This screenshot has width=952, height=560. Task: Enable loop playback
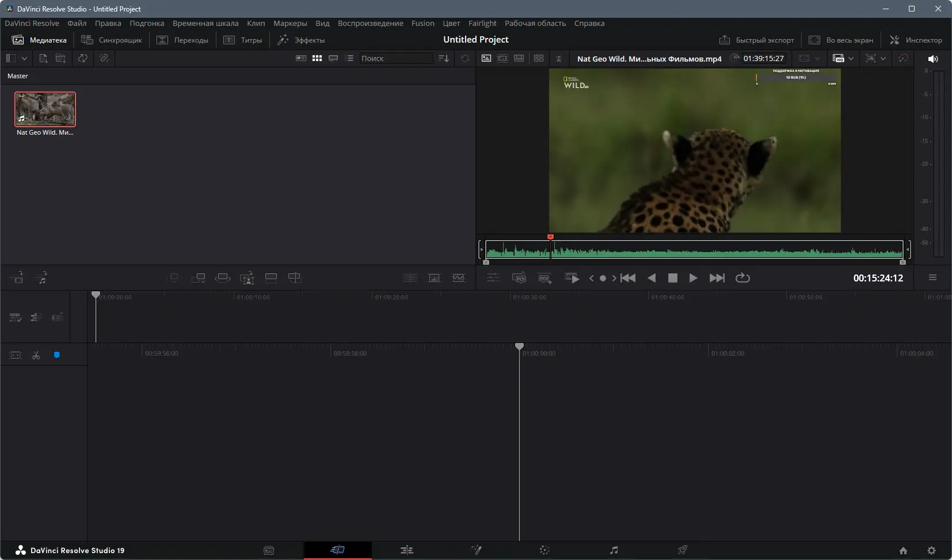click(743, 278)
